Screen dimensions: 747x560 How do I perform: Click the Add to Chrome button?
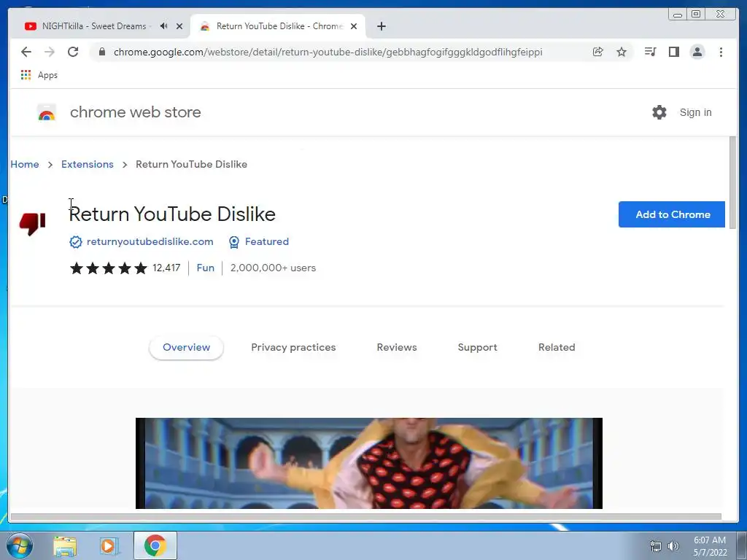pos(672,214)
